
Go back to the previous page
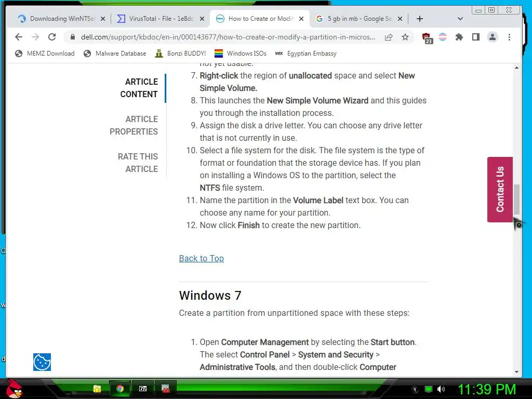pos(19,37)
